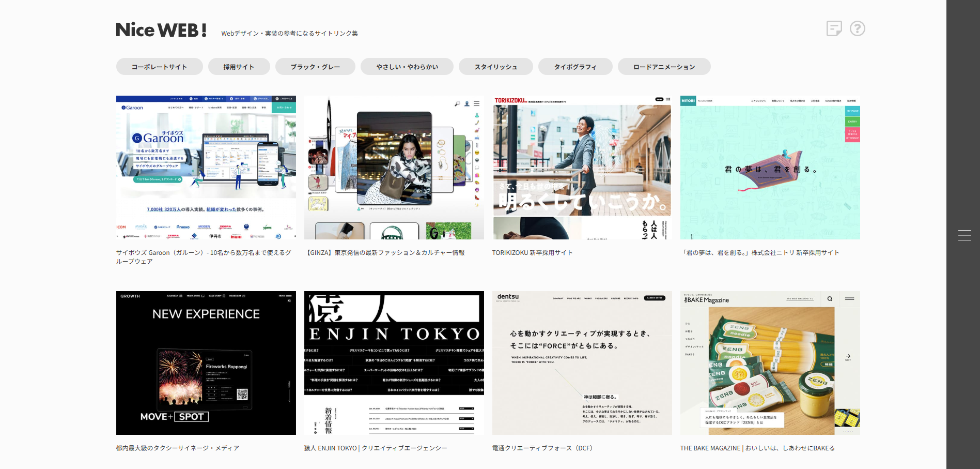Click the Nice WEB! logo

(x=161, y=30)
